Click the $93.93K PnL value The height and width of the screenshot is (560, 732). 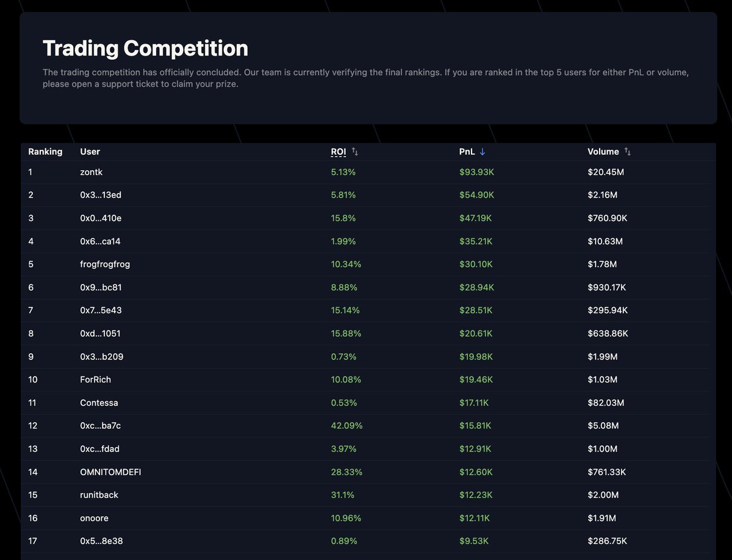pyautogui.click(x=476, y=172)
